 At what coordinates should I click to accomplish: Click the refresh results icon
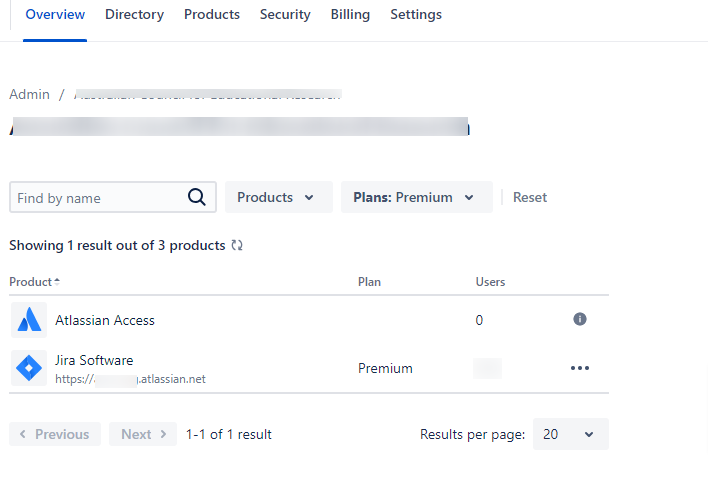[x=237, y=245]
